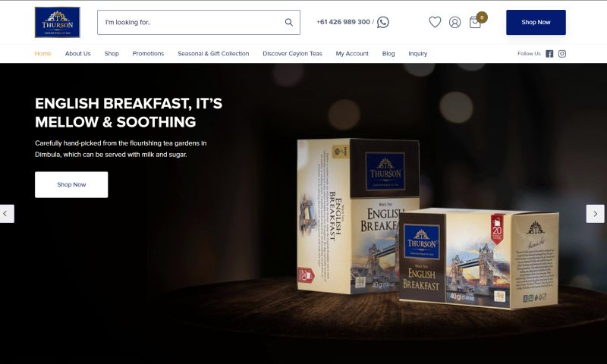Click the banner description about Dimbula

tap(121, 149)
